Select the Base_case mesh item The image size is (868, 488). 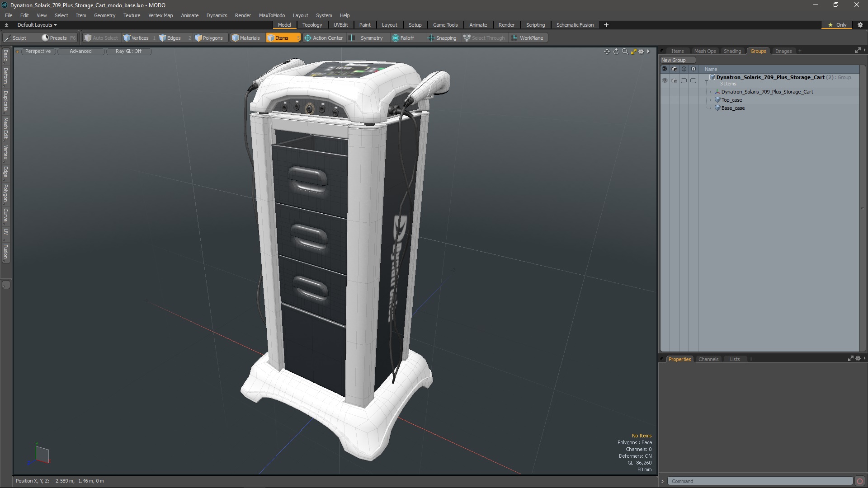tap(733, 108)
